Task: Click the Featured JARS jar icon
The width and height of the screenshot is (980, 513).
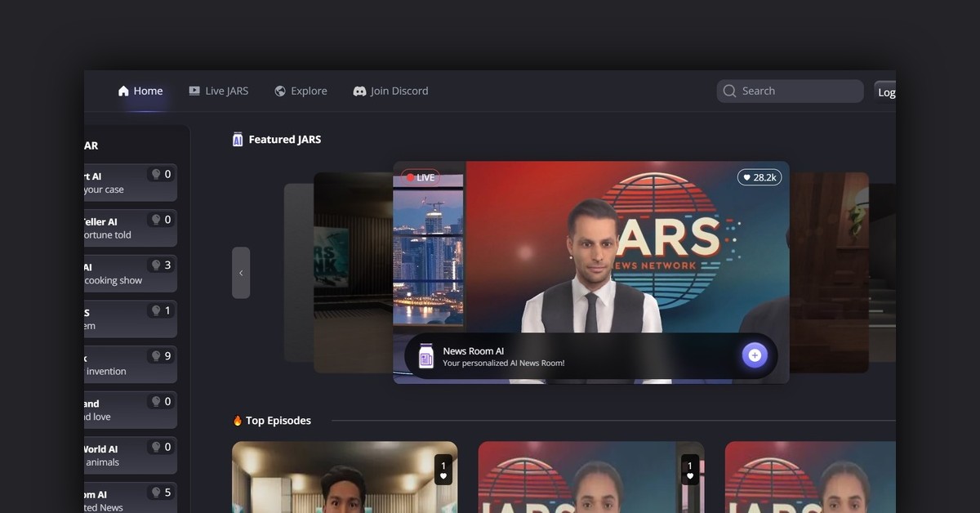Action: pos(238,140)
